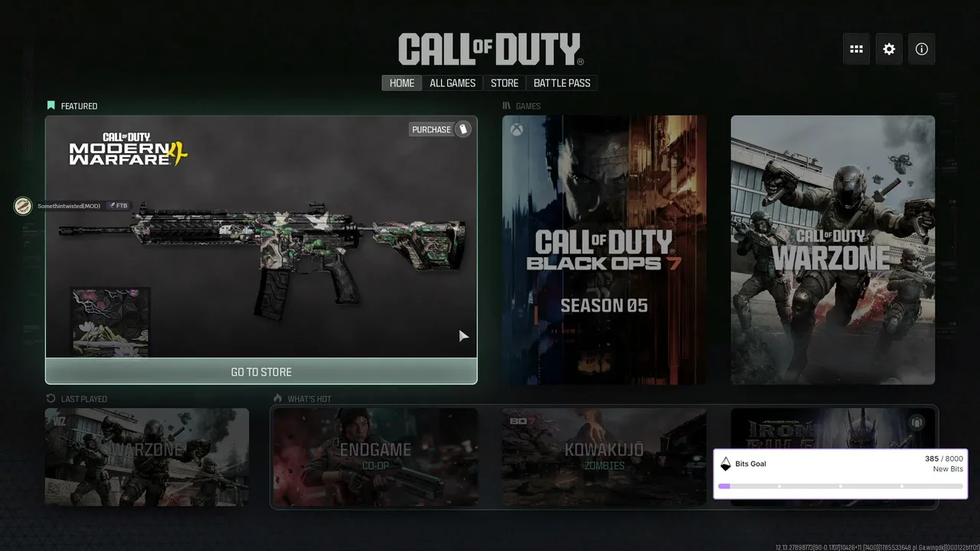Open the Kowakujo Zombies card

(604, 457)
